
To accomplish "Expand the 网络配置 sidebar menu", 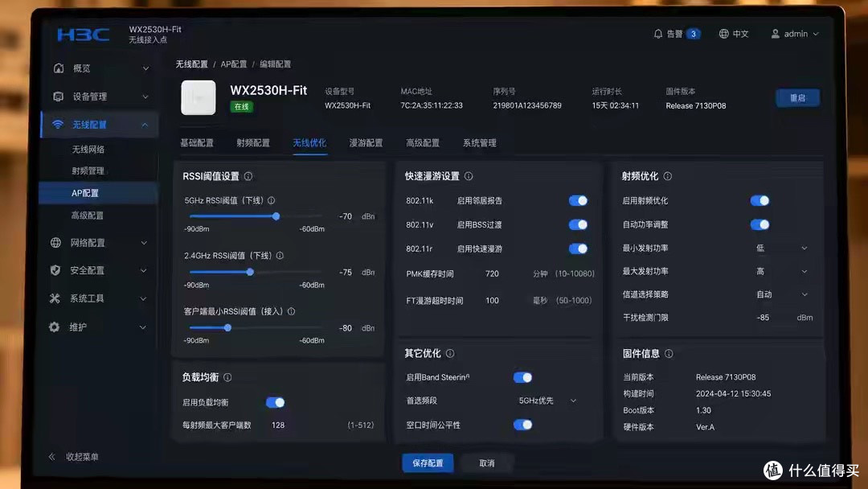I will pos(144,243).
